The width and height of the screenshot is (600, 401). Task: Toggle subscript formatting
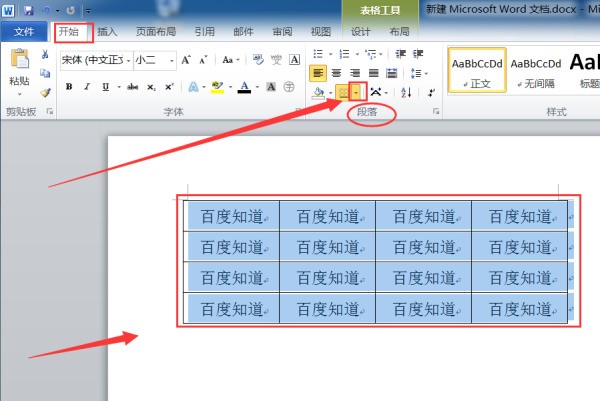[151, 87]
